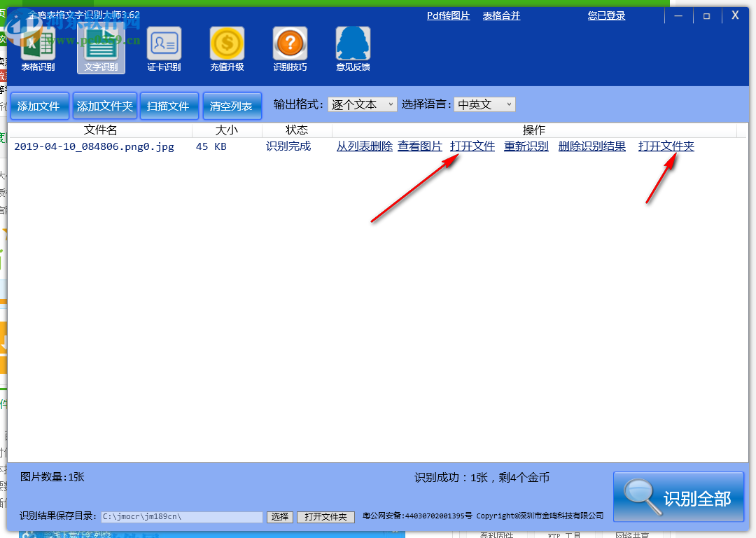Click the 添加文件夹 add folder button
Image resolution: width=756 pixels, height=538 pixels.
point(104,105)
